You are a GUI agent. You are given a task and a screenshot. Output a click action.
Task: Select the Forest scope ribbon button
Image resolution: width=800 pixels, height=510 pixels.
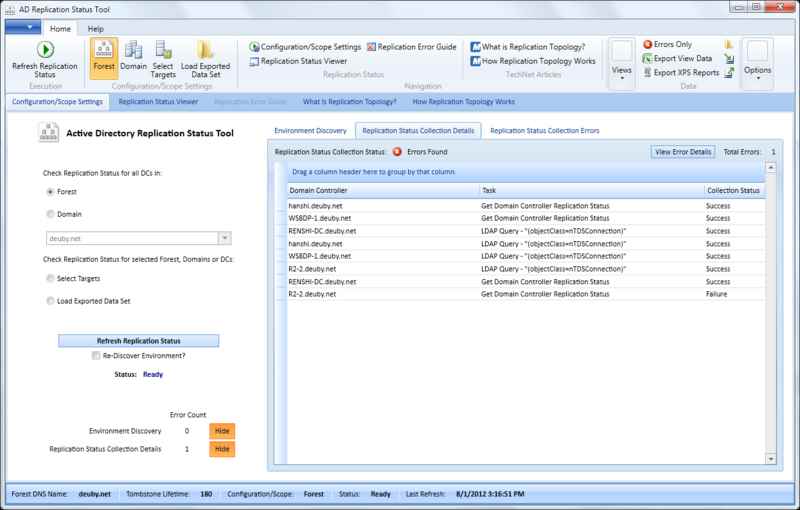click(x=104, y=59)
